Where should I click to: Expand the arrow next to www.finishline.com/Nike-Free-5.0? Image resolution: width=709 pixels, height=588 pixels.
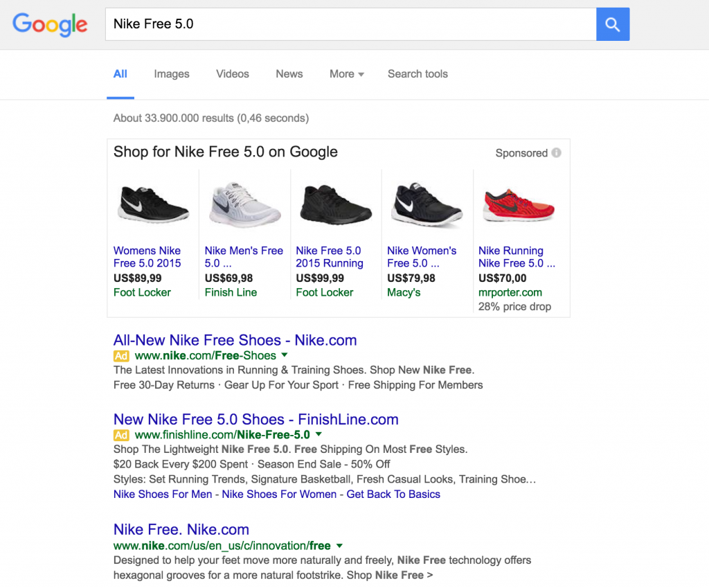click(x=318, y=434)
